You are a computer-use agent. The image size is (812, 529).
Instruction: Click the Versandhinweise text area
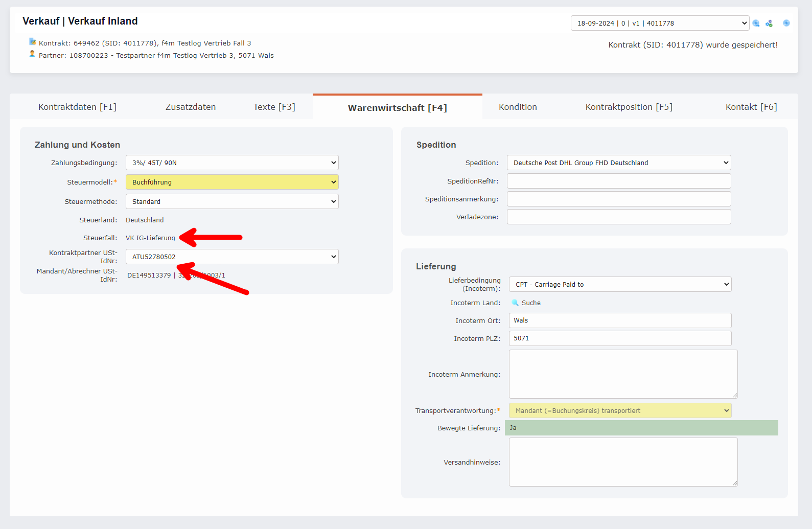[623, 462]
